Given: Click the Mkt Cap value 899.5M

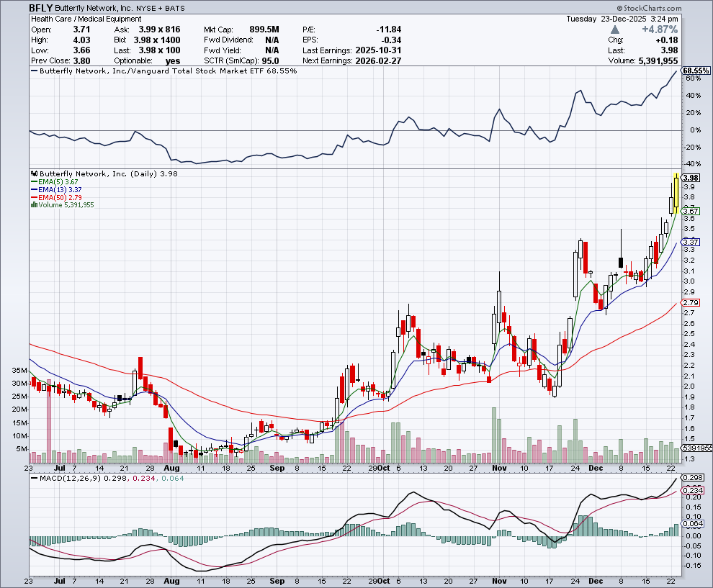Looking at the screenshot, I should (264, 29).
